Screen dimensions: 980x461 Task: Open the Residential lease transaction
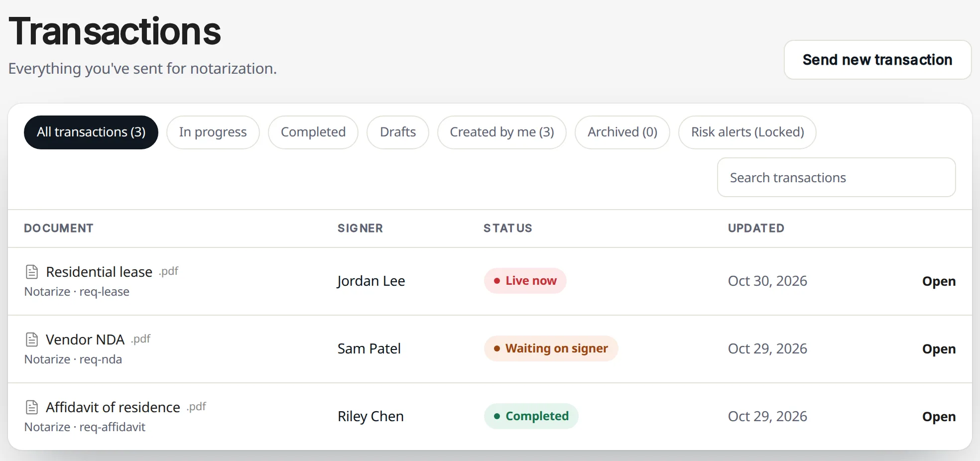click(939, 281)
